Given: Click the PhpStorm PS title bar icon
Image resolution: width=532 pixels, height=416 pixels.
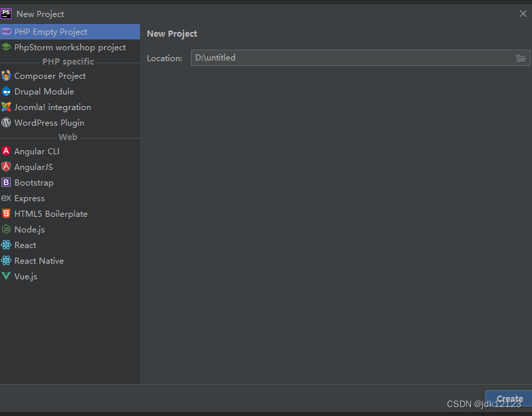Looking at the screenshot, I should point(6,14).
